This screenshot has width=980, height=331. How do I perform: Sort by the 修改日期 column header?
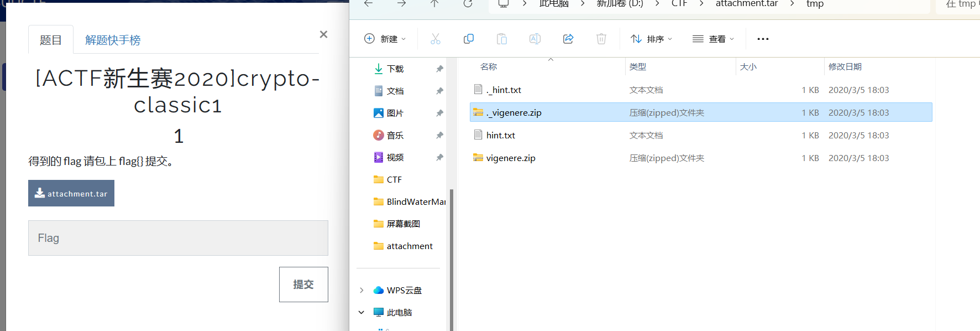(x=845, y=66)
